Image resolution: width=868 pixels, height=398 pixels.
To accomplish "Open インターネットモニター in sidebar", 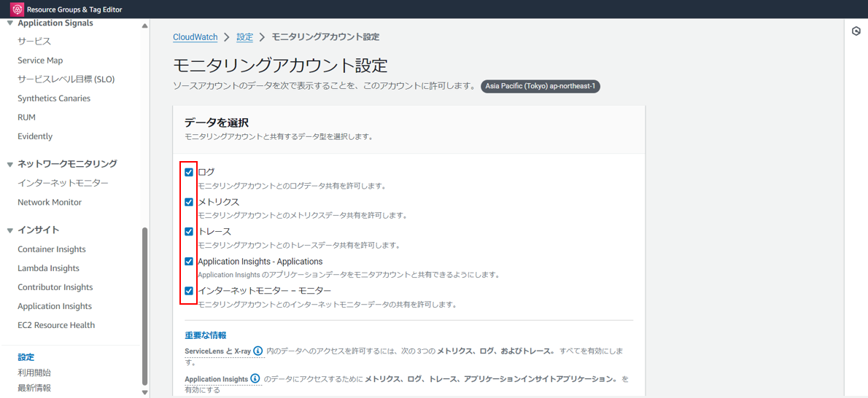I will (63, 183).
